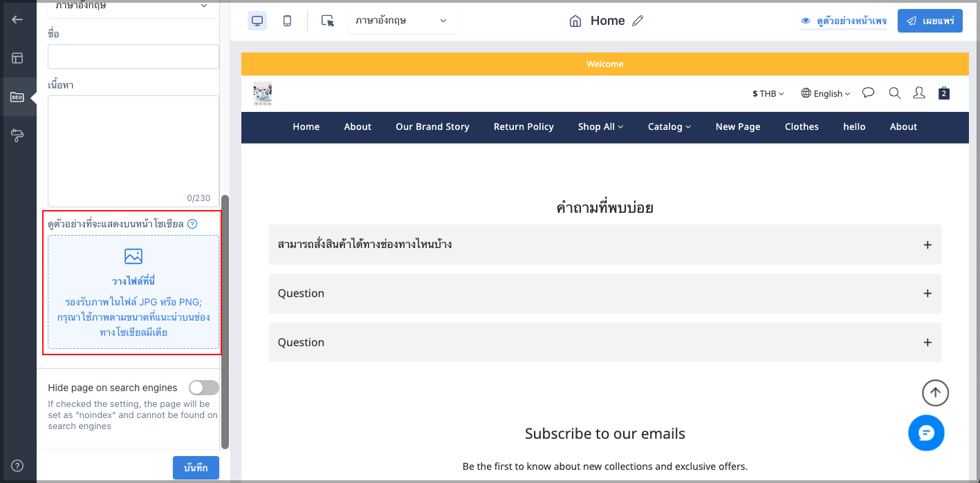Viewport: 980px width, 483px height.
Task: Open the help question mark icon
Action: coord(17,466)
